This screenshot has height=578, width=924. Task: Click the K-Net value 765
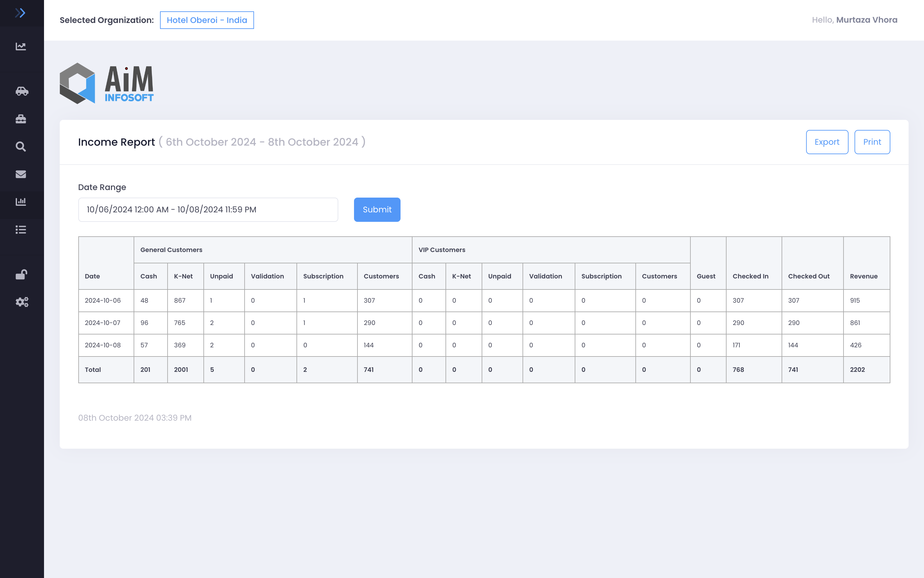(180, 323)
